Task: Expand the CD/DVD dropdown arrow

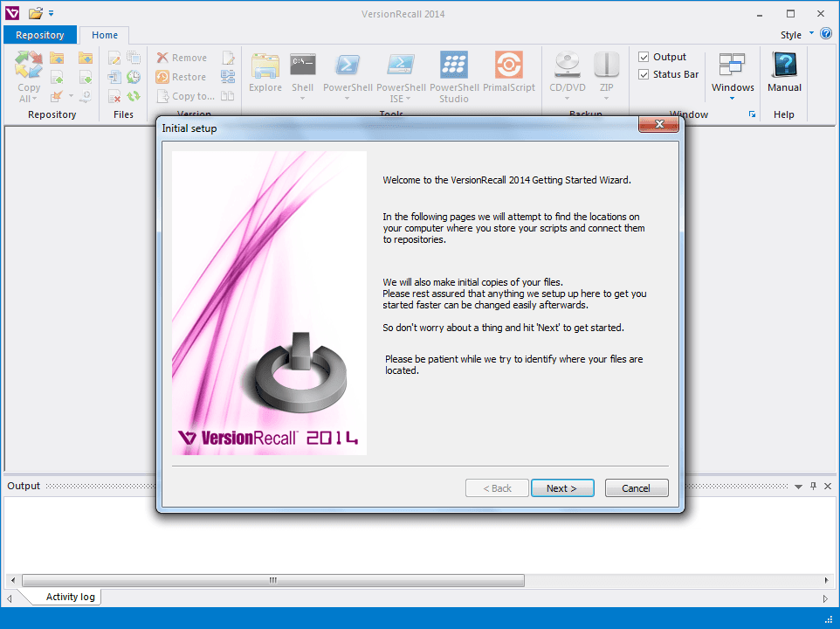Action: click(568, 99)
